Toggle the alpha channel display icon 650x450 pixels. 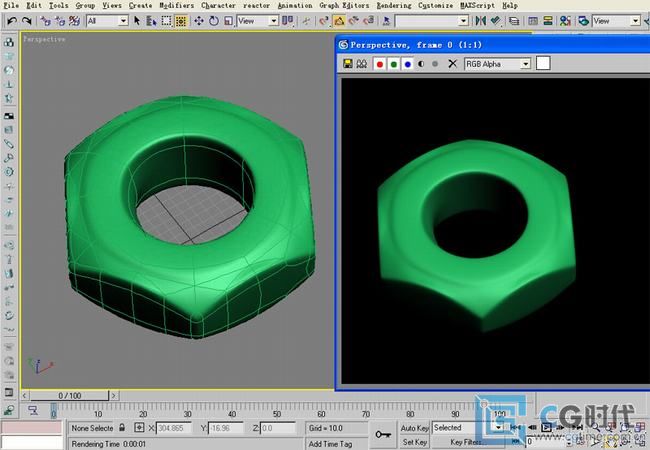(421, 64)
